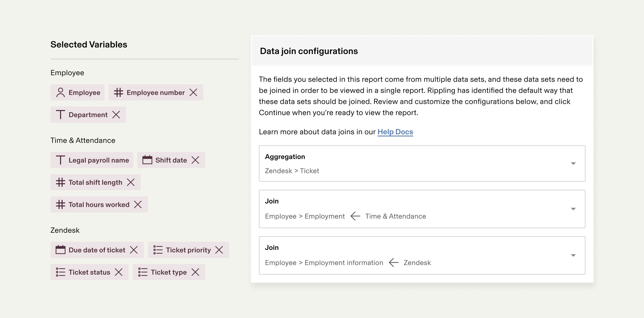Click the Ticket priority list icon
The width and height of the screenshot is (644, 318).
pyautogui.click(x=158, y=250)
